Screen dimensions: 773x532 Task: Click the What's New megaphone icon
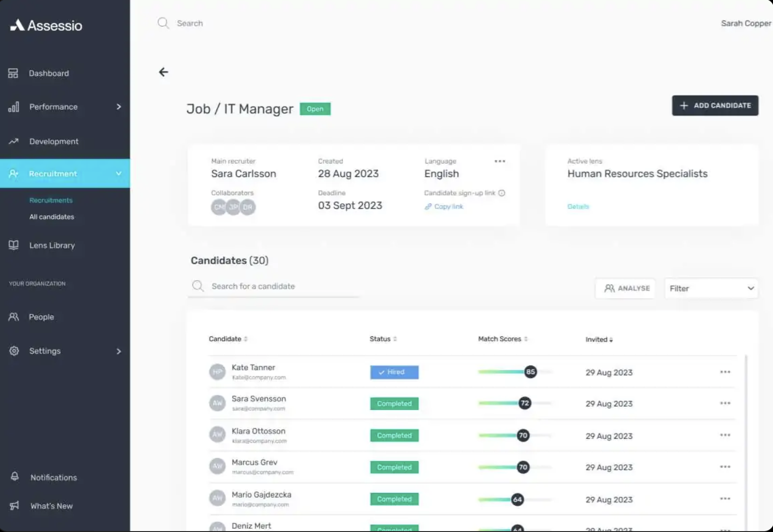(15, 506)
